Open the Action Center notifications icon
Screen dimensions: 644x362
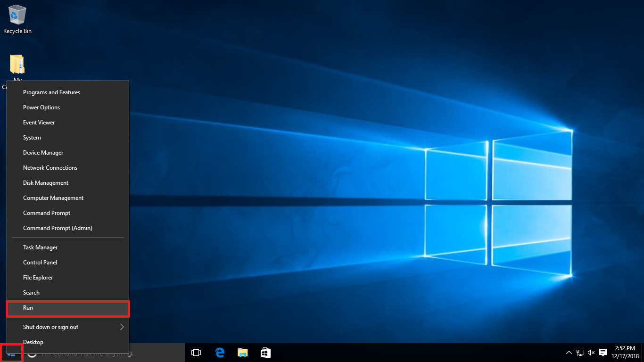coord(603,353)
